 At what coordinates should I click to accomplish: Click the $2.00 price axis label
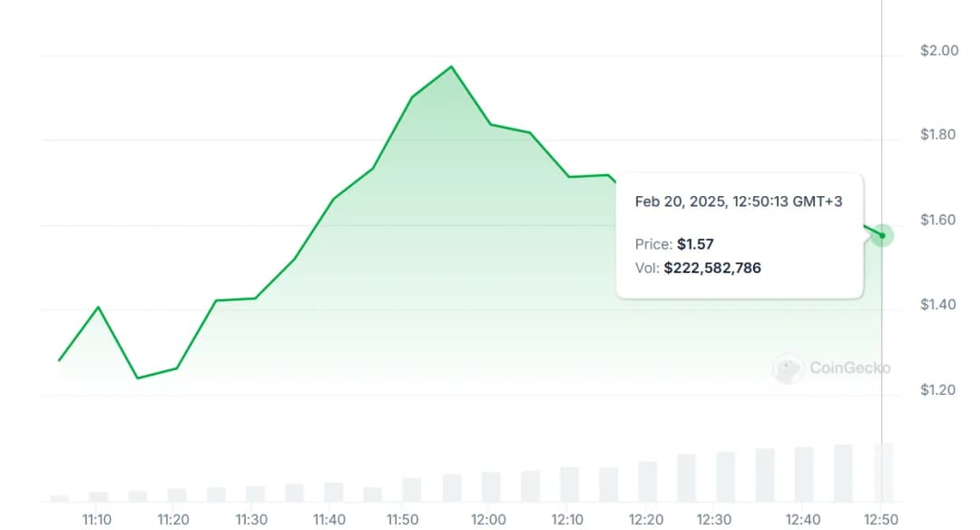938,51
